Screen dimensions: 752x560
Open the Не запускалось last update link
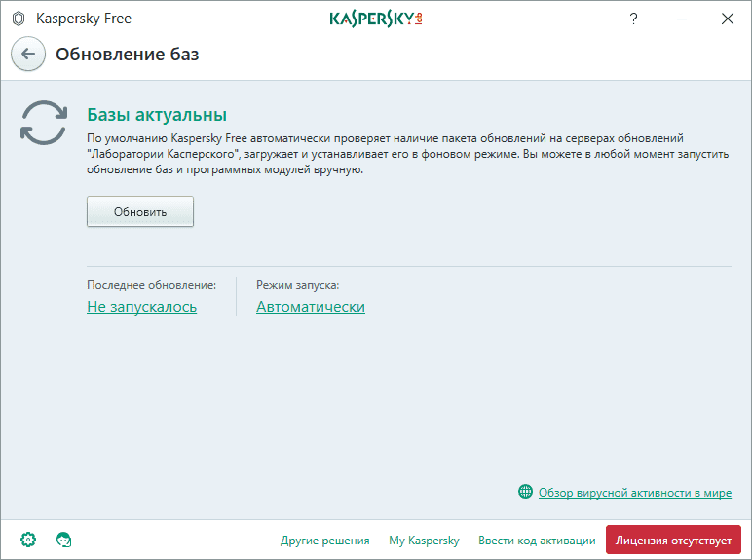pos(141,307)
